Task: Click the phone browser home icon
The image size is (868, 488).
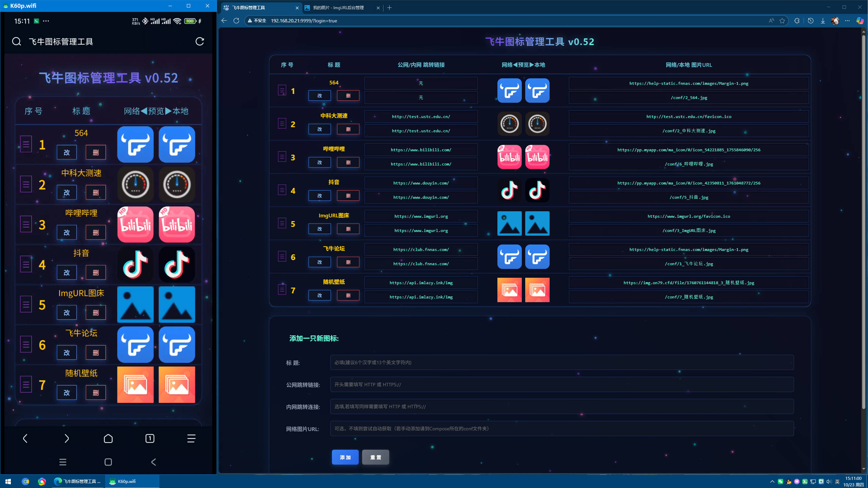Action: pos(108,438)
